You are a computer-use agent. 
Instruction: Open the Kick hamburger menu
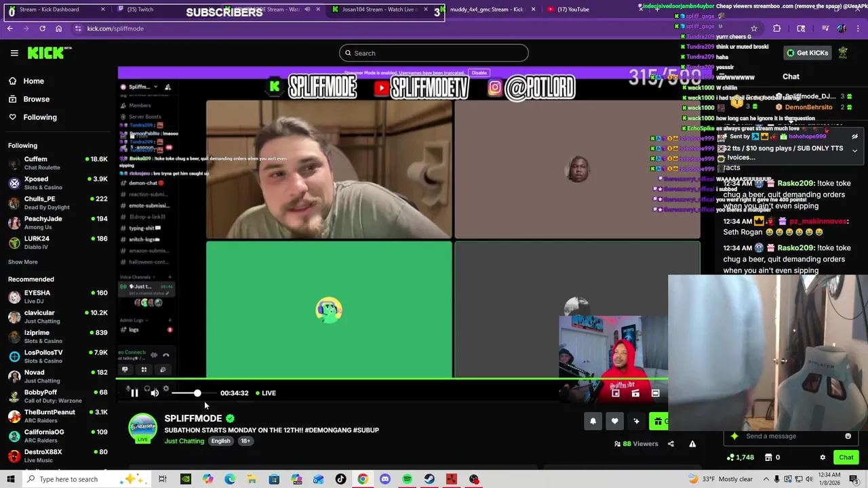14,53
